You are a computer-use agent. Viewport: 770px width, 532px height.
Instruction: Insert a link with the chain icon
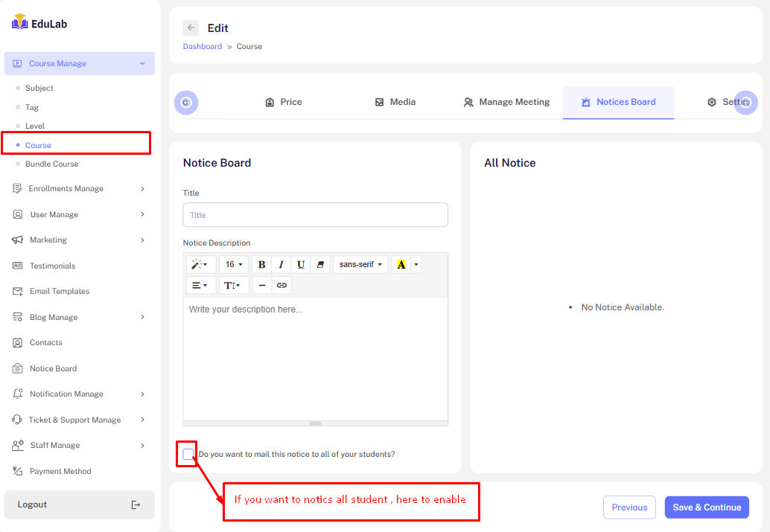pyautogui.click(x=281, y=286)
